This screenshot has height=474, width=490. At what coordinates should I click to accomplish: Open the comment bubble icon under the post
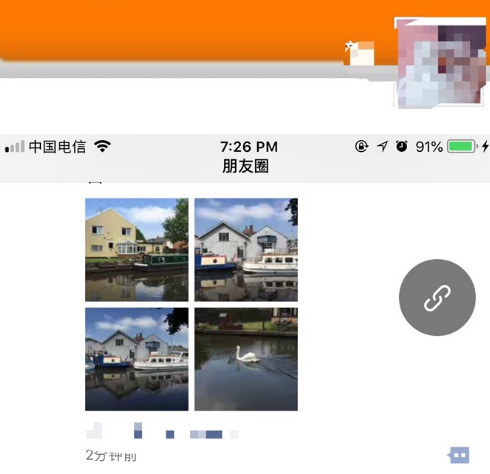[458, 455]
